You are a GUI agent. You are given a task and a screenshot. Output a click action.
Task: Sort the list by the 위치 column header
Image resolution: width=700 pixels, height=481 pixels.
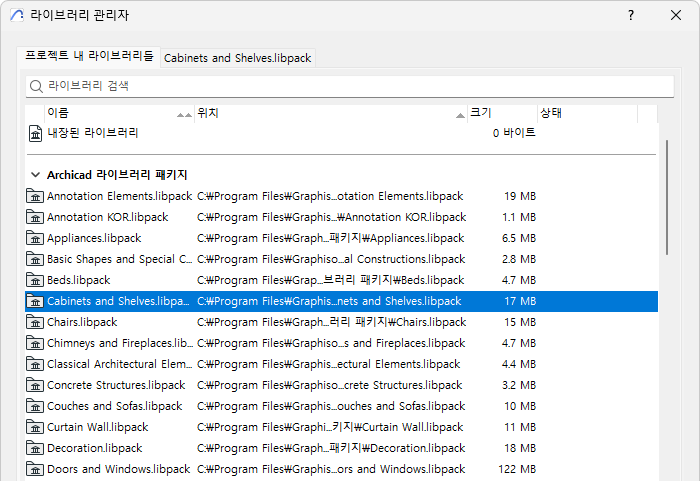[331, 113]
